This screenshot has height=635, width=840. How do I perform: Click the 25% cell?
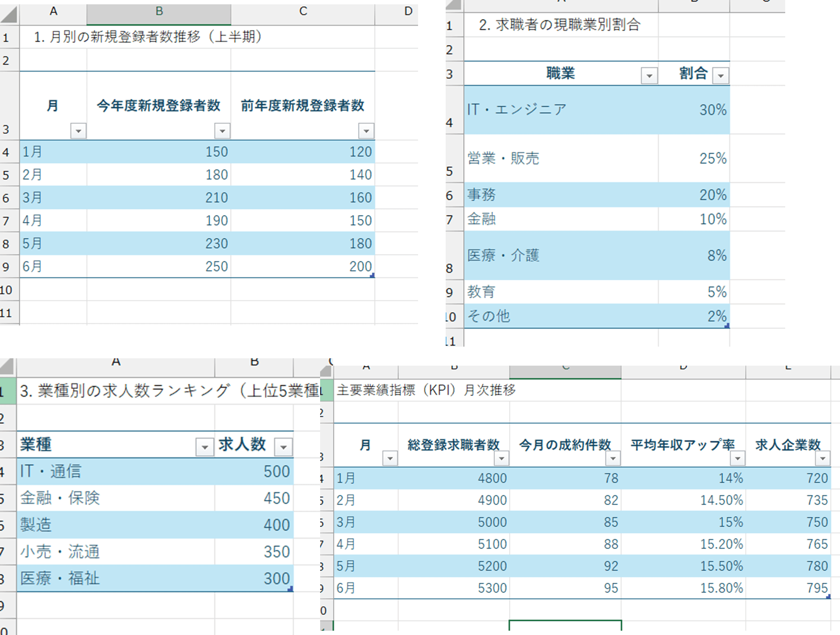click(x=694, y=158)
